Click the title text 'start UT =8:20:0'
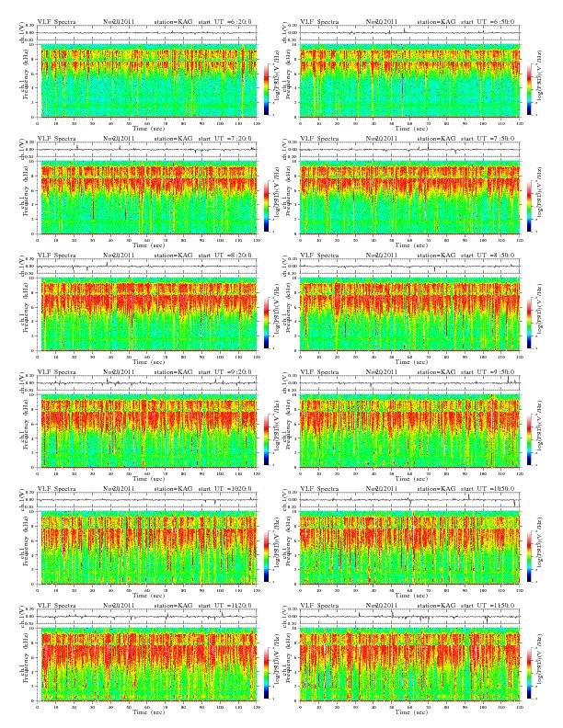This screenshot has width=563, height=728. point(224,255)
